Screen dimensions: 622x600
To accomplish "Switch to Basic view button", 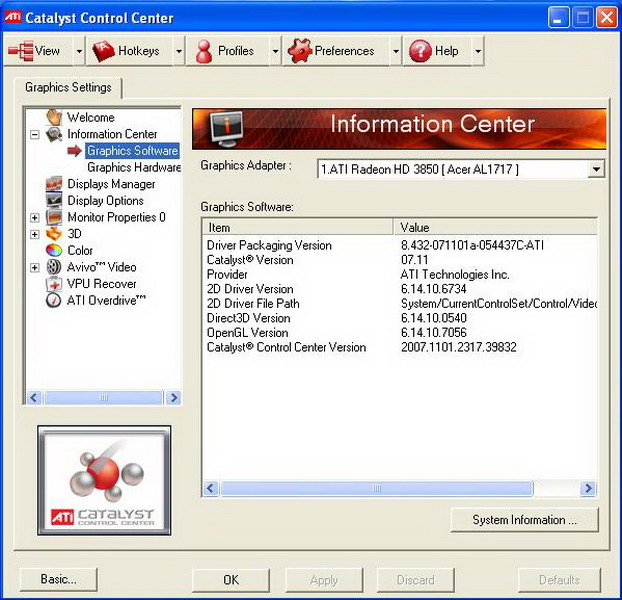I will tap(58, 579).
